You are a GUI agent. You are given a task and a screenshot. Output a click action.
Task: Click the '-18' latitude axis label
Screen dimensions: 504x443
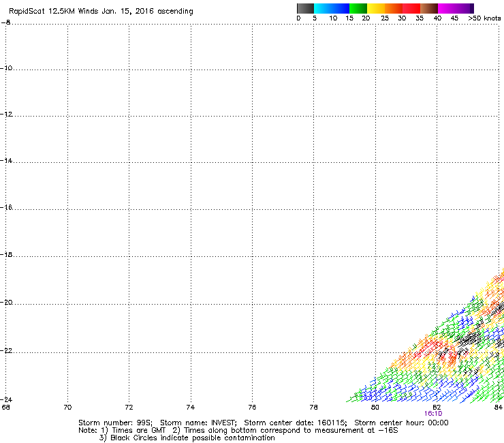pyautogui.click(x=6, y=255)
